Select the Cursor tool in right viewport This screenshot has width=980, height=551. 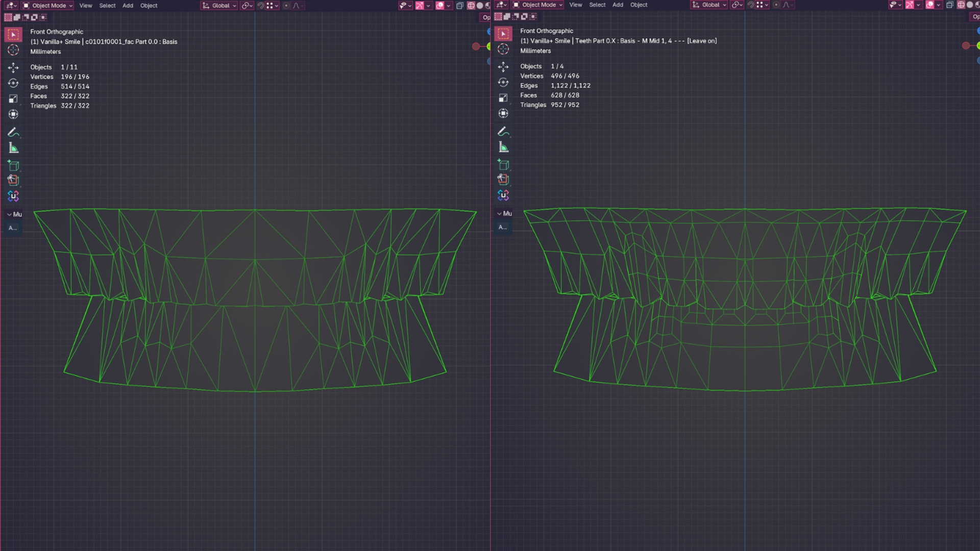503,49
